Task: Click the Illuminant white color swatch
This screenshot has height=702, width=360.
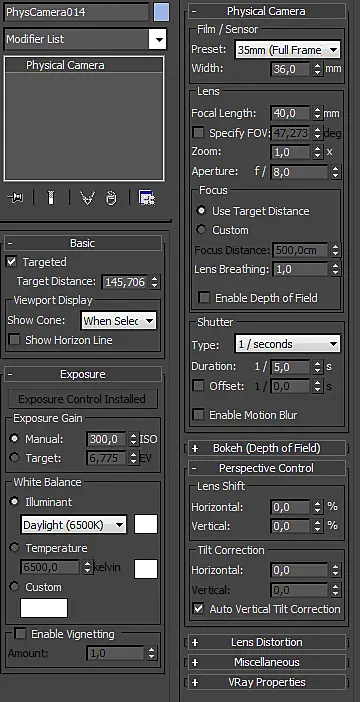Action: [146, 524]
